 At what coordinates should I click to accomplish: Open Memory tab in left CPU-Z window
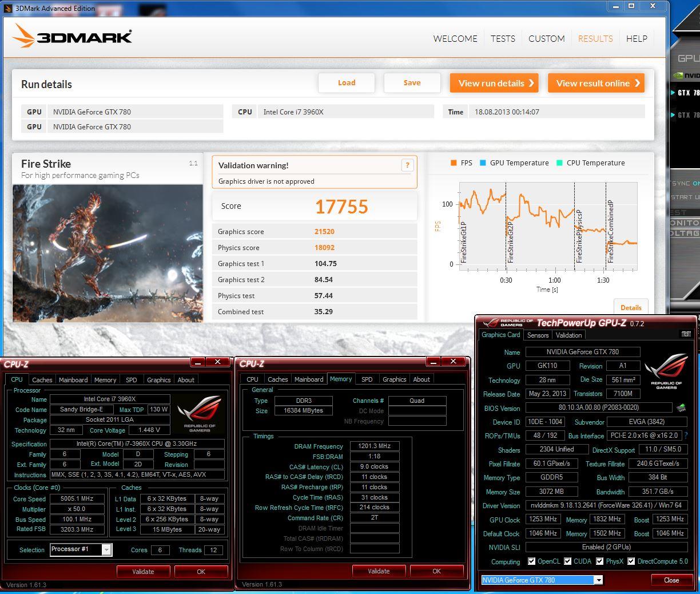click(x=105, y=380)
